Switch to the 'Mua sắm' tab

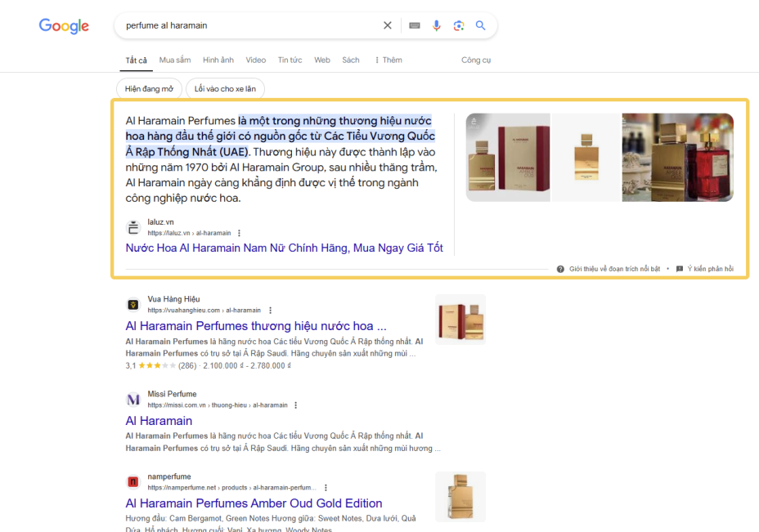(x=175, y=60)
